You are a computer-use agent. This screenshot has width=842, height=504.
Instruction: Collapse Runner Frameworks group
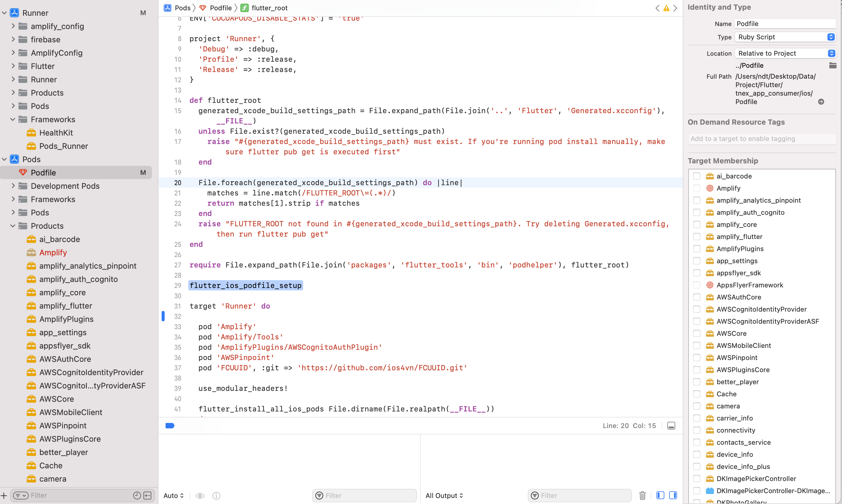point(13,119)
